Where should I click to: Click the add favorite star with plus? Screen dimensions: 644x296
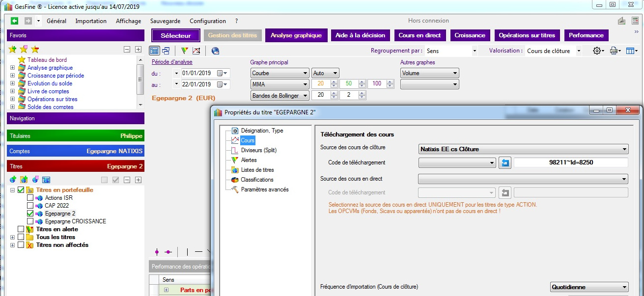(13, 49)
